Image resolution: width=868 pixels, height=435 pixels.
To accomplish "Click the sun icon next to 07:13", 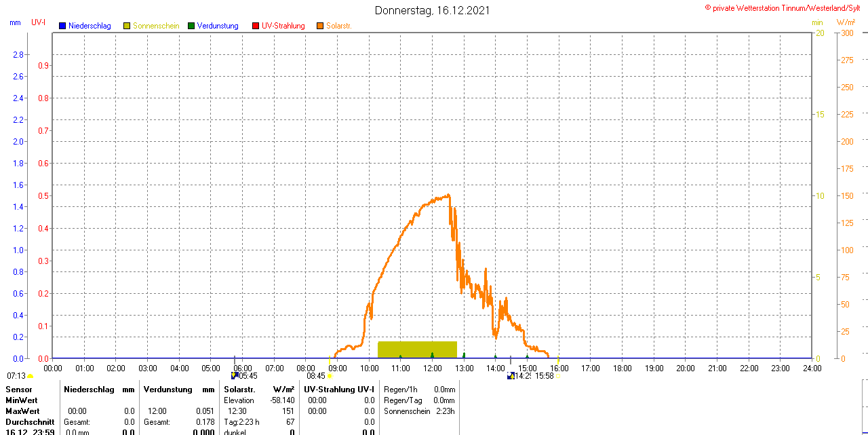I will point(30,376).
